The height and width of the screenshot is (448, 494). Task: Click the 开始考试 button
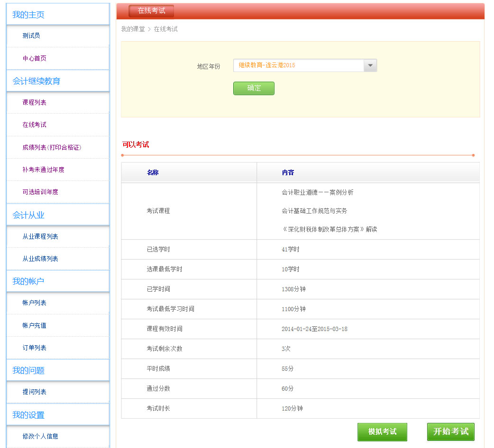click(450, 432)
